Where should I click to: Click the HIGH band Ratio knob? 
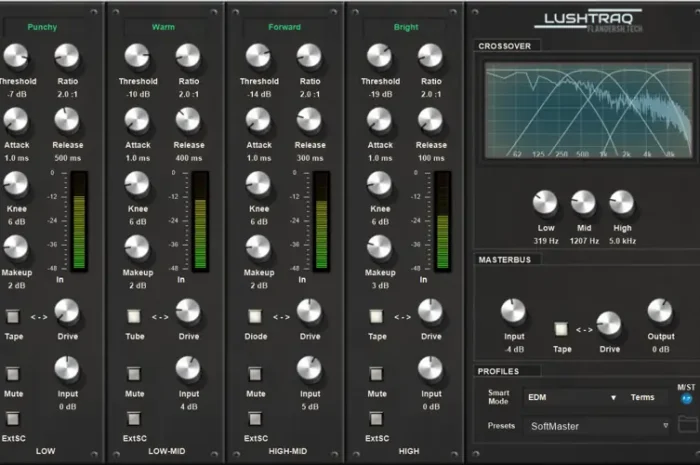click(430, 56)
